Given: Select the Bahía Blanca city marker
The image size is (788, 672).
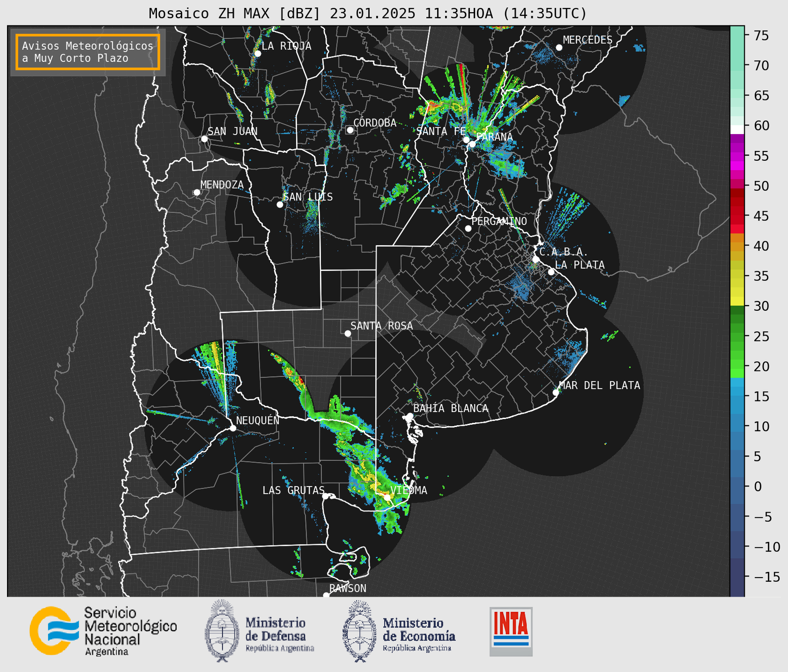Looking at the screenshot, I should pos(410,416).
